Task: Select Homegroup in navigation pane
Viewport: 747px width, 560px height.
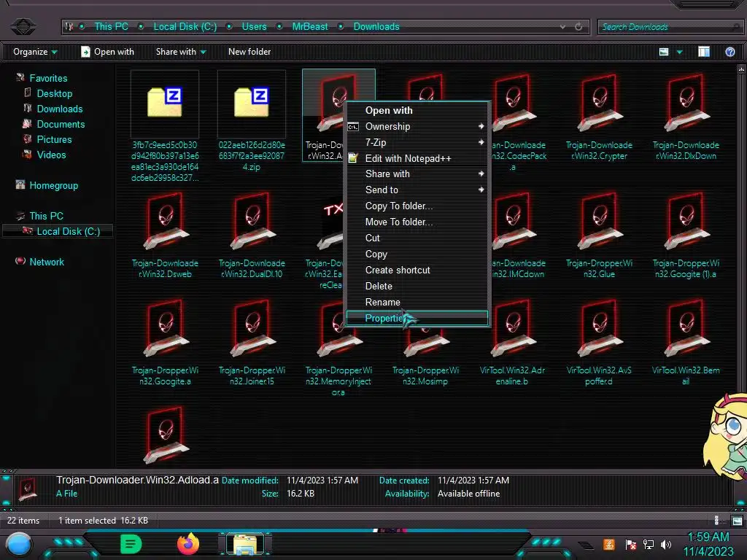Action: click(53, 185)
